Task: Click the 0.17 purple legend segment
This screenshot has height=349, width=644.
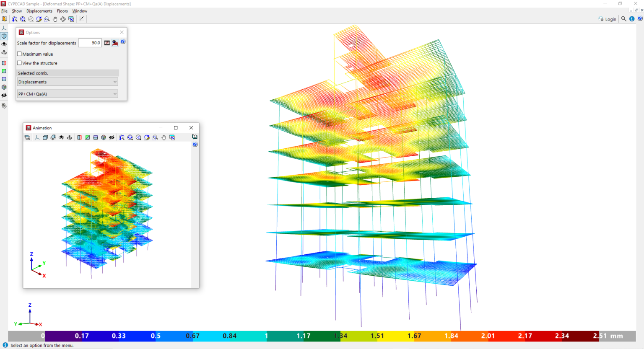Action: click(64, 336)
